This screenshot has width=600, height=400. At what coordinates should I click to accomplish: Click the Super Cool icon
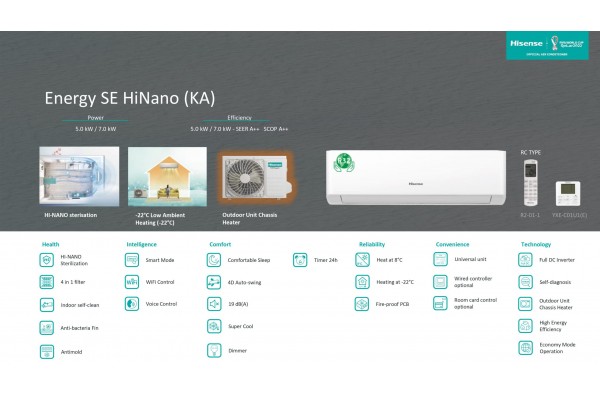pyautogui.click(x=214, y=327)
